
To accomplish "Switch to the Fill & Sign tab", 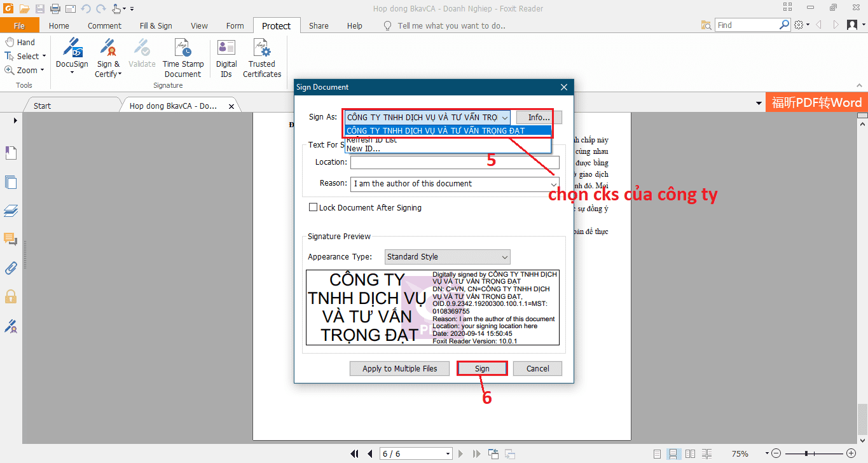I will coord(156,25).
